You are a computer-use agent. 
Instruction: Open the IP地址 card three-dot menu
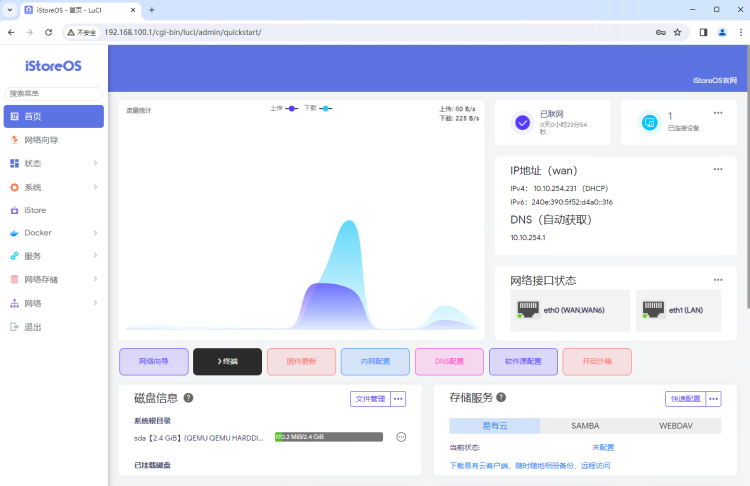point(718,169)
